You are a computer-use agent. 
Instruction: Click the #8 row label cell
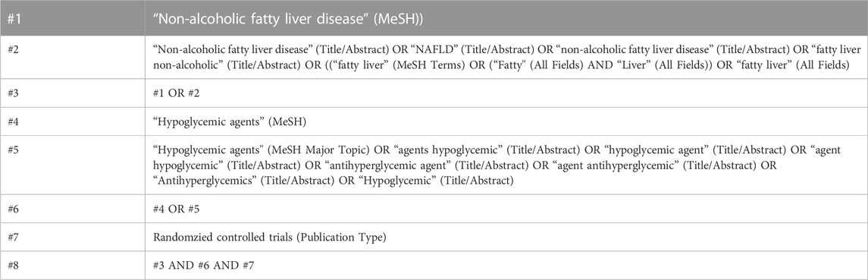pyautogui.click(x=73, y=266)
